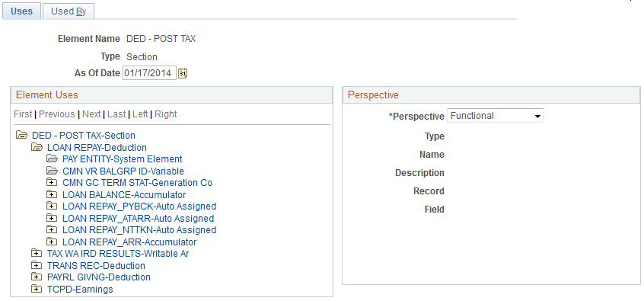Expand the TAX WA IRD RESULTS node

coord(36,253)
